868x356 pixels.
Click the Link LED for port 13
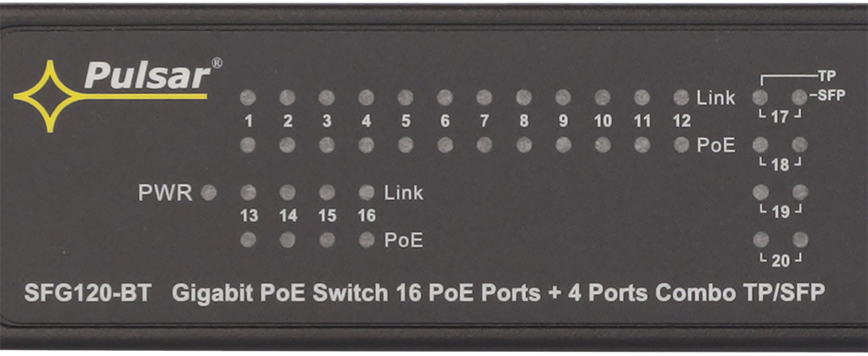tap(248, 193)
